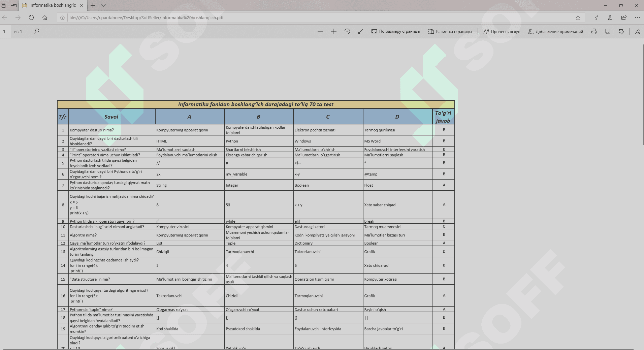Click the title 'Informatika fanidan boshlang'ich darajadagi to'liq 70 ta test'
The image size is (644, 350).
click(256, 104)
